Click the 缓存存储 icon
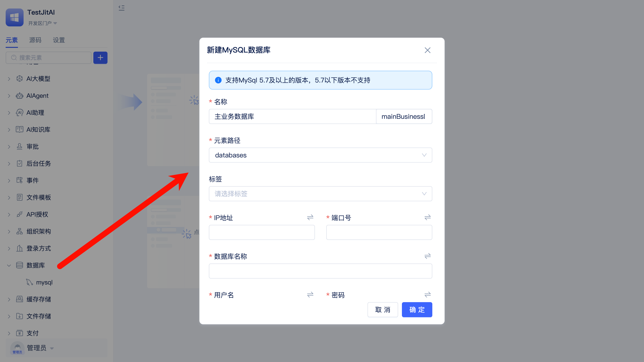The height and width of the screenshot is (362, 644). [20, 299]
